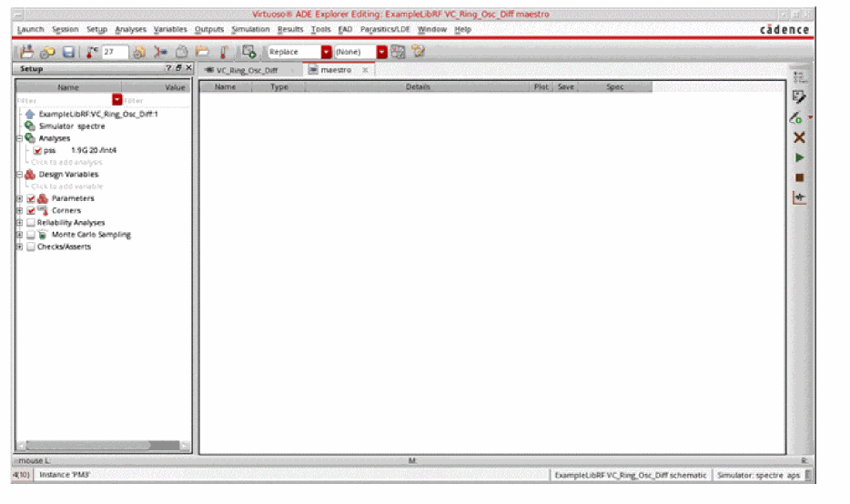Expand the Reliability Analyses tree node
The width and height of the screenshot is (850, 504).
[19, 222]
